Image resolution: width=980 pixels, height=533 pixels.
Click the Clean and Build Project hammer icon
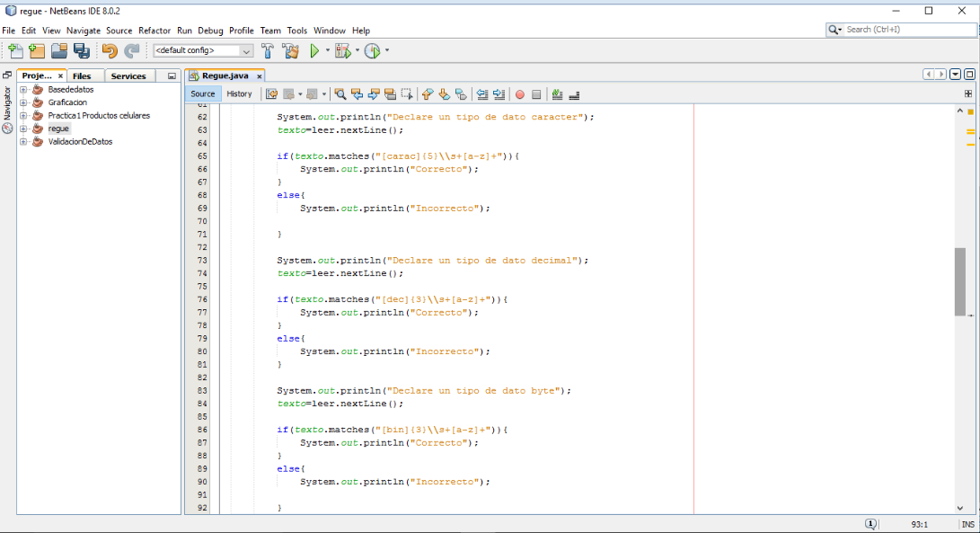(x=290, y=51)
